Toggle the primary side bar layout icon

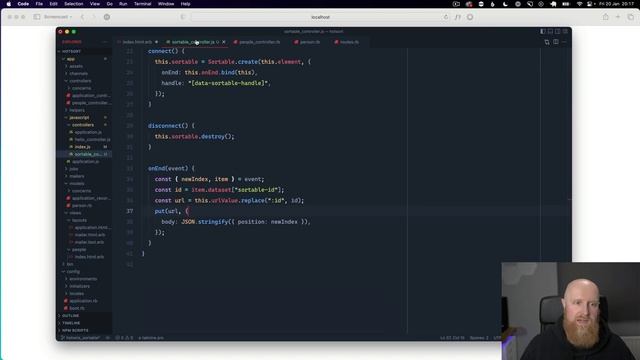(542, 31)
